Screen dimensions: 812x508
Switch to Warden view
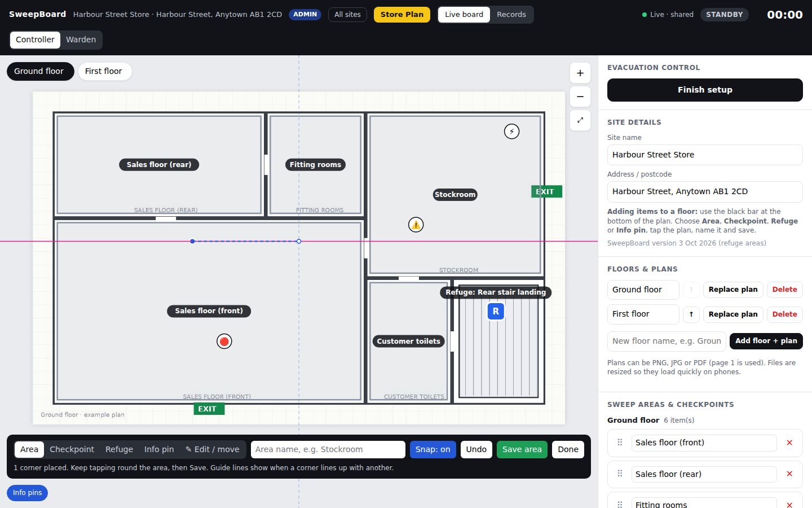click(x=81, y=40)
